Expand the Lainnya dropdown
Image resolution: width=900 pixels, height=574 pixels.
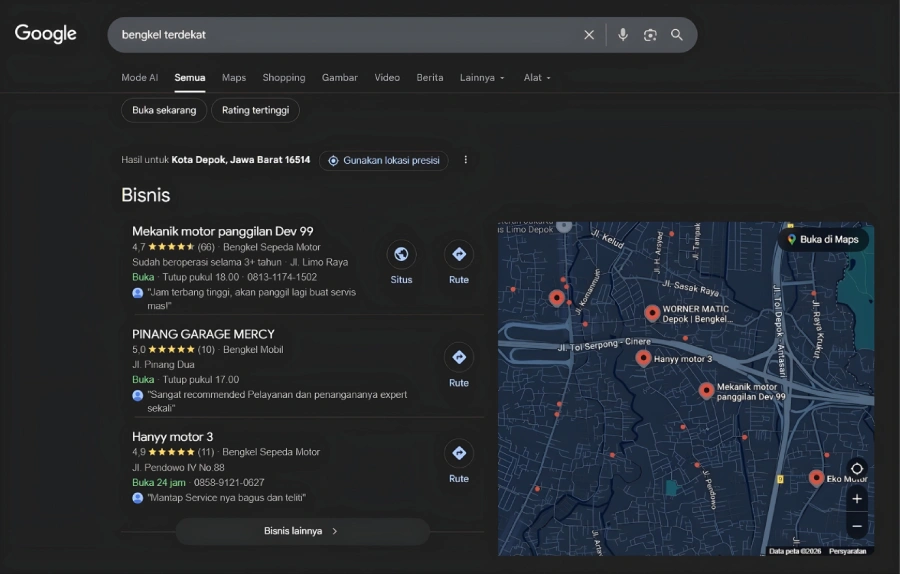click(x=482, y=77)
